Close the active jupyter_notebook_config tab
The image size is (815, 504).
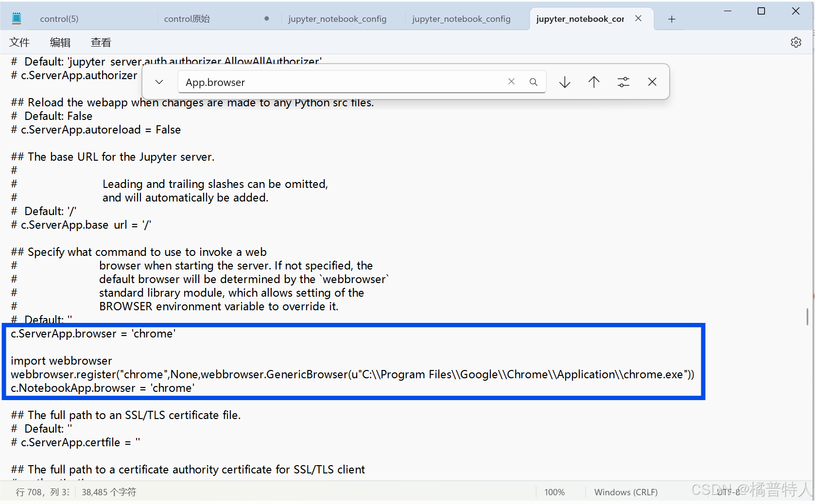[638, 18]
